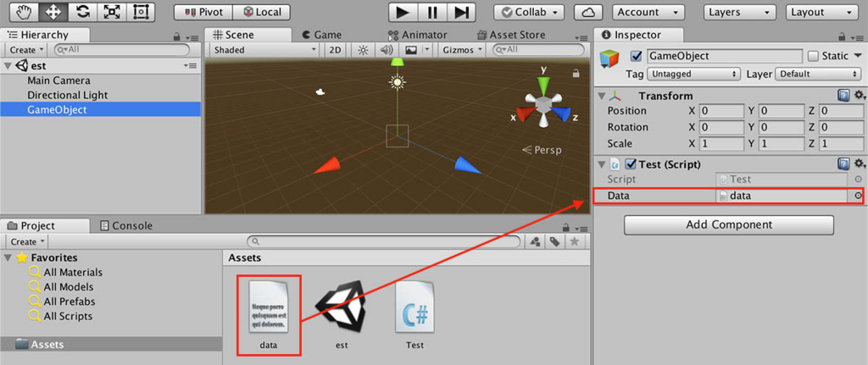Select the Scale tool
Image resolution: width=868 pixels, height=365 pixels.
click(112, 12)
